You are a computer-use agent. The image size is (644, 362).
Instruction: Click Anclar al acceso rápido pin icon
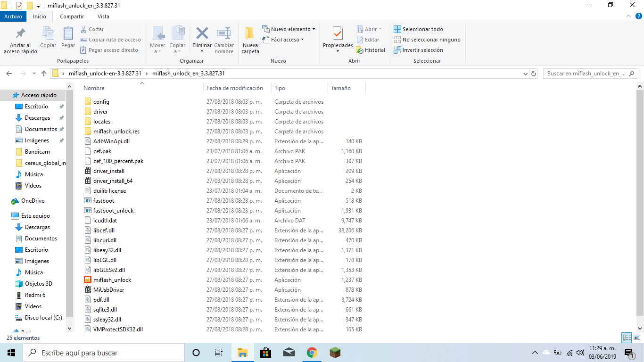[21, 33]
